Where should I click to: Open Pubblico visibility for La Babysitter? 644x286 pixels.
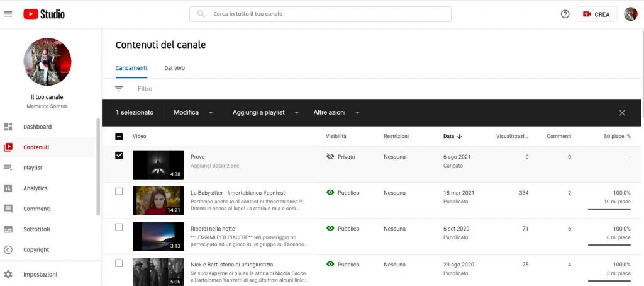tap(348, 193)
